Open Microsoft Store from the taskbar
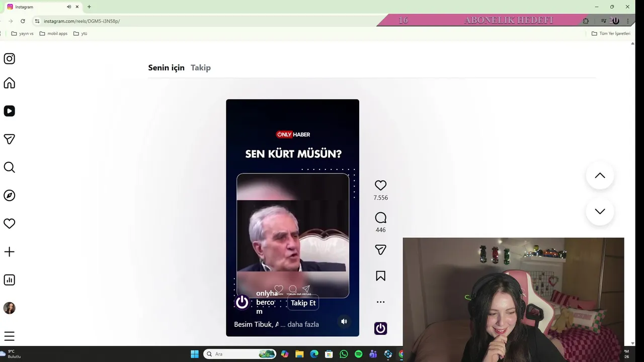 [329, 354]
